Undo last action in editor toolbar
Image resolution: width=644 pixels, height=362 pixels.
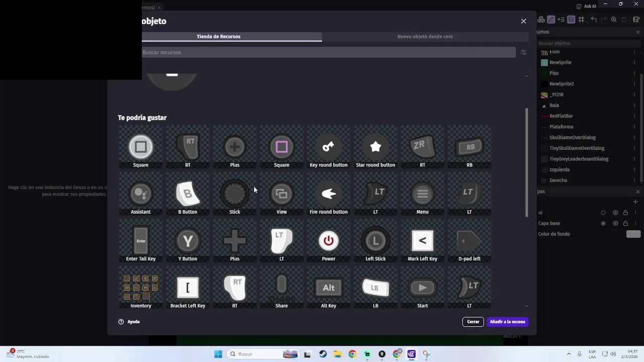click(594, 20)
